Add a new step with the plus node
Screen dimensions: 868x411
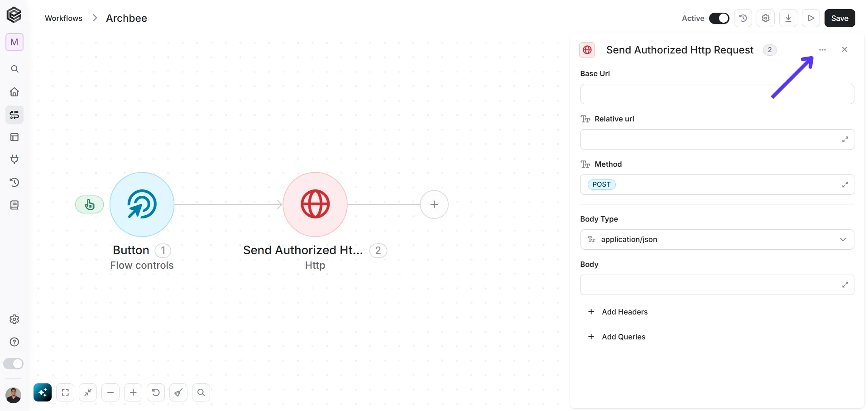pyautogui.click(x=434, y=204)
